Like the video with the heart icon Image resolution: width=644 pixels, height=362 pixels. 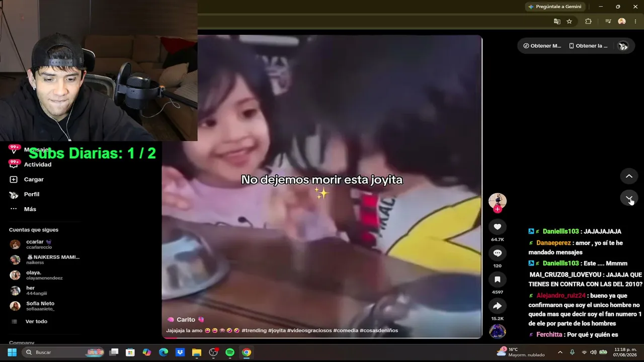[x=498, y=227]
